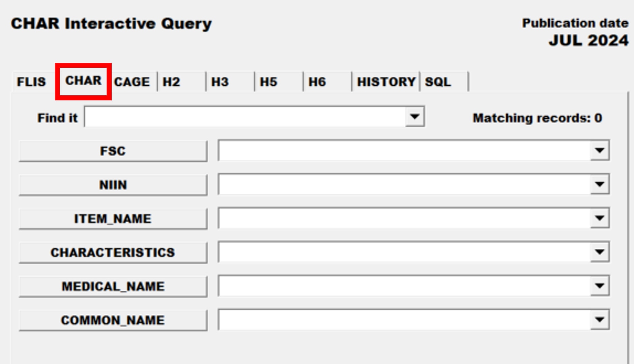Expand the NIIN dropdown arrow
The width and height of the screenshot is (634, 364).
coord(599,184)
